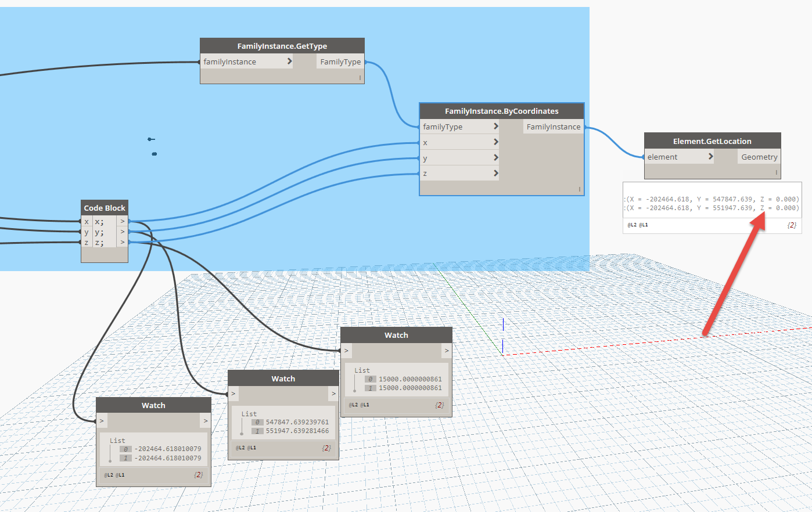Image resolution: width=812 pixels, height=512 pixels.
Task: Select index 0 value 15000.0000000861 in Watch list
Action: pyautogui.click(x=410, y=379)
